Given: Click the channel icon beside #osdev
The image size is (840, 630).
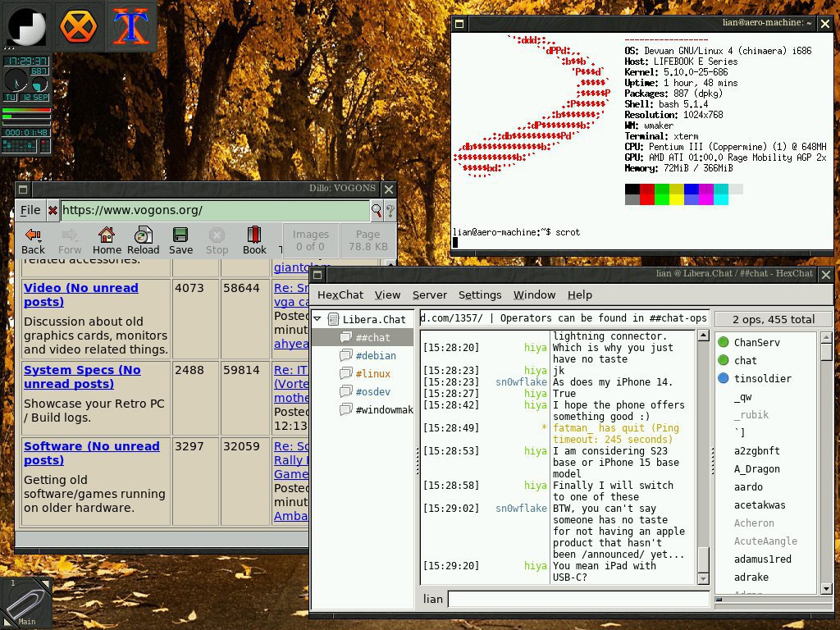Looking at the screenshot, I should (x=346, y=391).
